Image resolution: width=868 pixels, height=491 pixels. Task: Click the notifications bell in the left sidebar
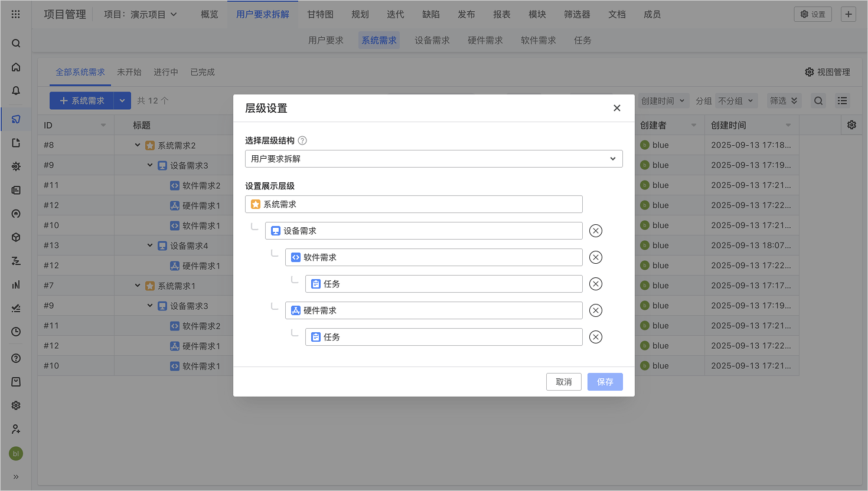click(15, 91)
